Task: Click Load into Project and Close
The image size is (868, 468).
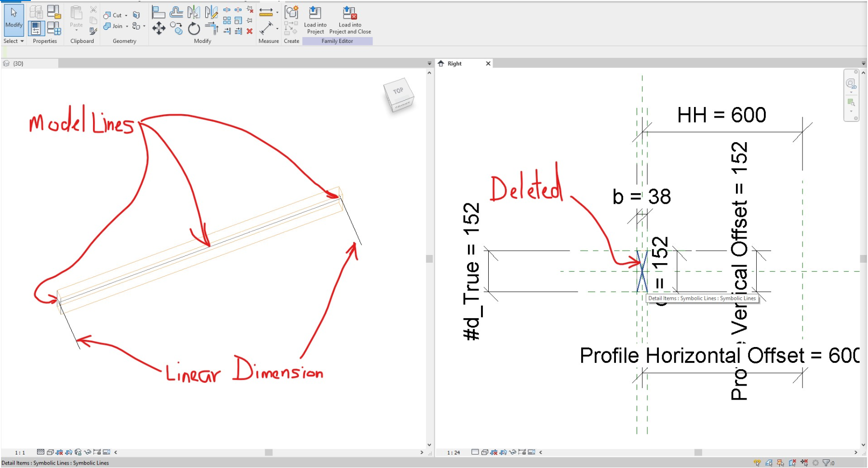Action: click(349, 20)
